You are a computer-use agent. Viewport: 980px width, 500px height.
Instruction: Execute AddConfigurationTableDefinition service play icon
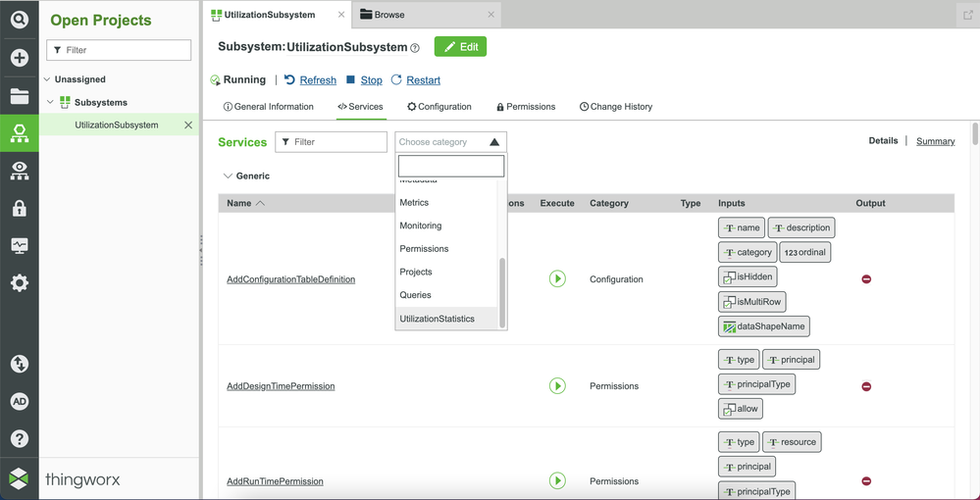pos(557,278)
